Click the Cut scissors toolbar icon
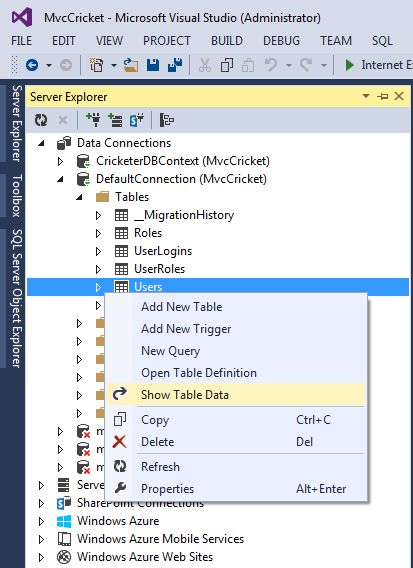The height and width of the screenshot is (568, 413). click(x=205, y=65)
